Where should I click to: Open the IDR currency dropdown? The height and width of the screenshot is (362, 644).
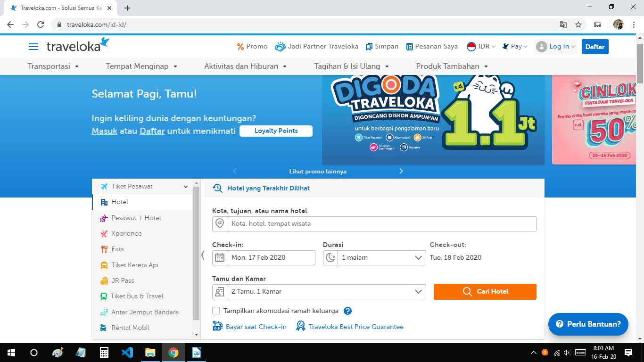(x=480, y=46)
